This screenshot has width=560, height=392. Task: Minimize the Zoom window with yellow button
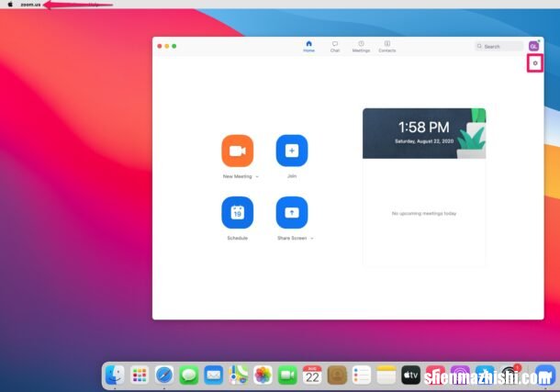(x=167, y=46)
